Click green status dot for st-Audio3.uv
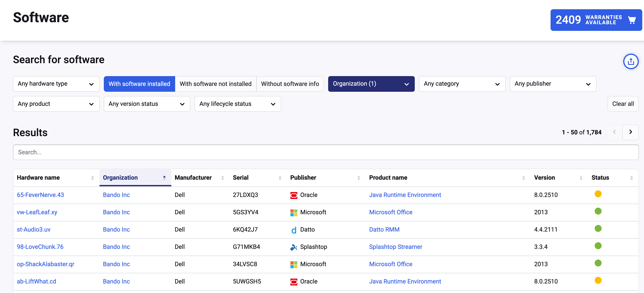This screenshot has width=644, height=293. point(598,228)
